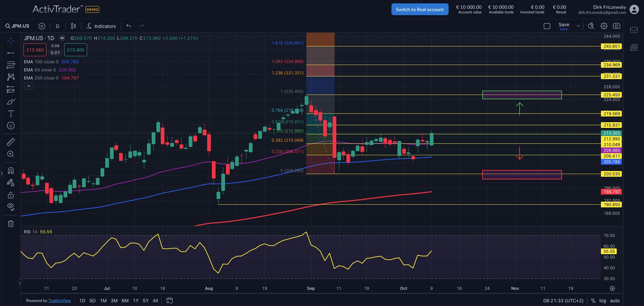Toggle visibility of all drawings
Image resolution: width=644 pixels, height=306 pixels.
11,206
